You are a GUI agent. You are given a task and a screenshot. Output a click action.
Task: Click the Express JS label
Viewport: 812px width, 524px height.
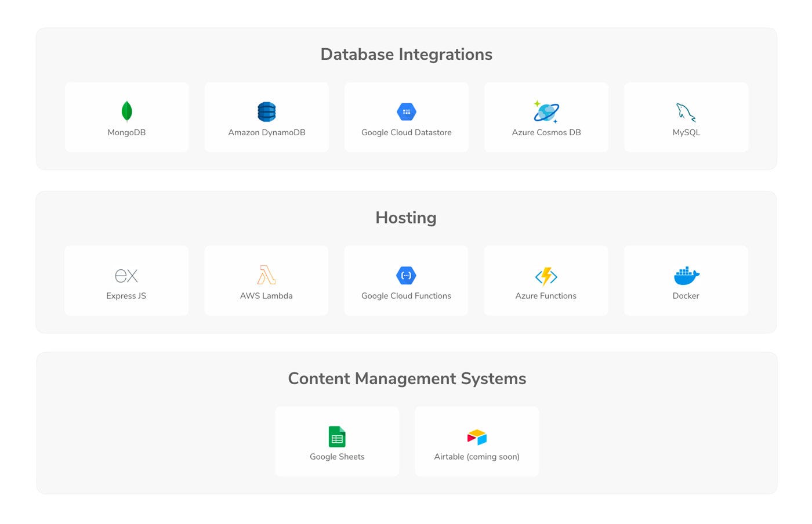click(x=126, y=296)
